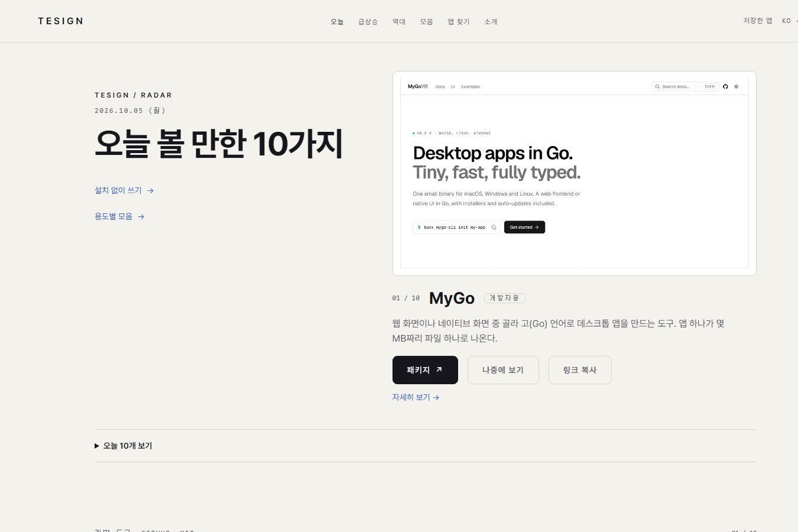Viewport: 798px width, 532px height.
Task: Save MyGo with 나중에 보기
Action: pyautogui.click(x=503, y=370)
